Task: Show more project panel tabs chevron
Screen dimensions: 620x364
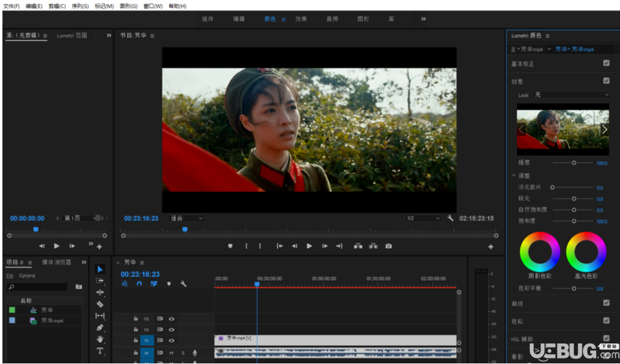Action: coord(84,262)
